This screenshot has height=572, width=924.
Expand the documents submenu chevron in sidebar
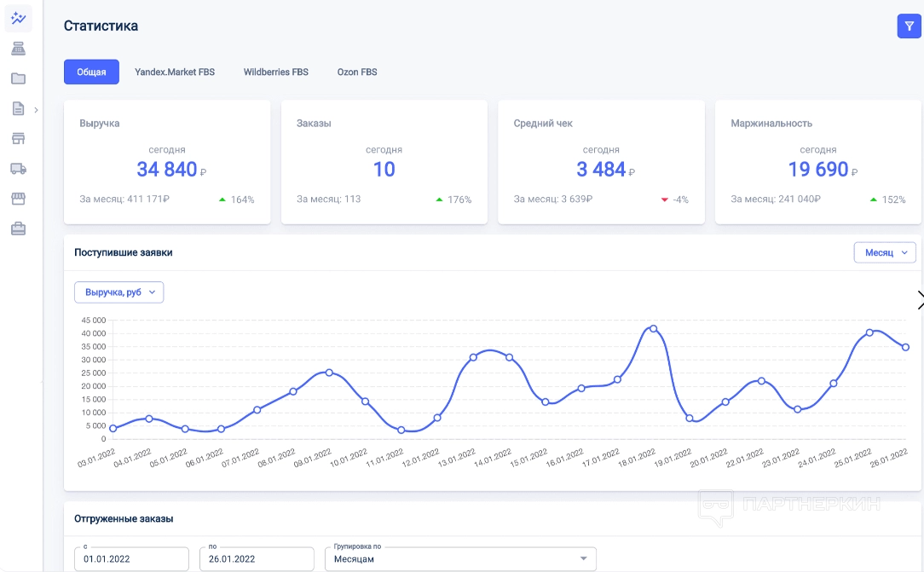[x=36, y=109]
